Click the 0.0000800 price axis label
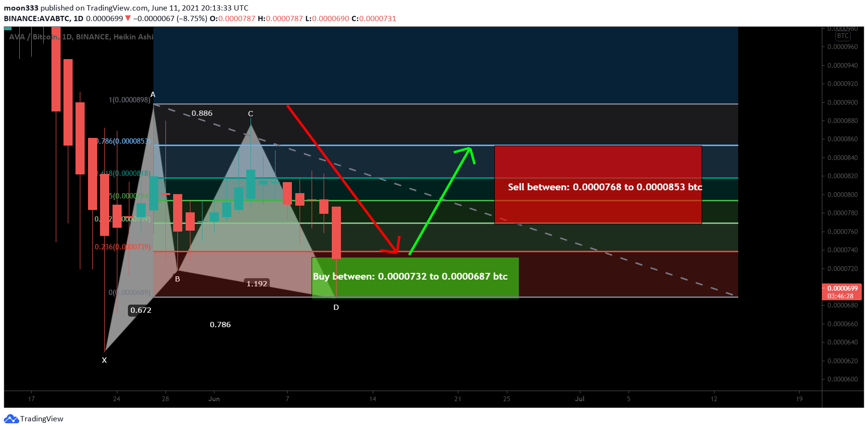 click(x=843, y=195)
